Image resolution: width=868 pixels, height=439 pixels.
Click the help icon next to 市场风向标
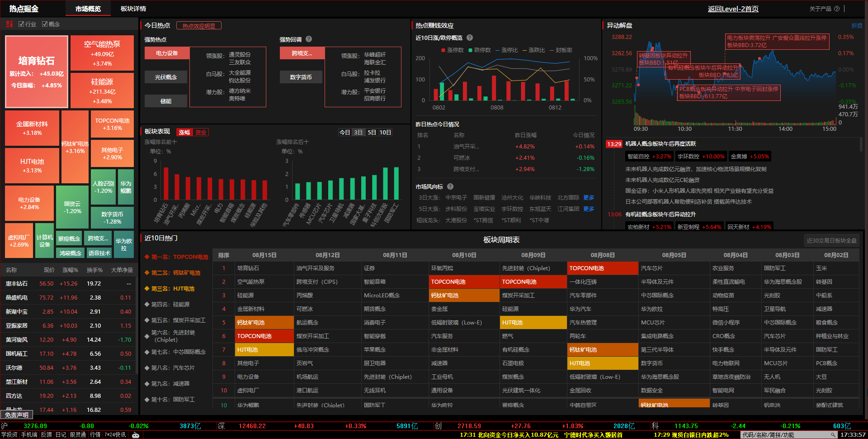(450, 186)
